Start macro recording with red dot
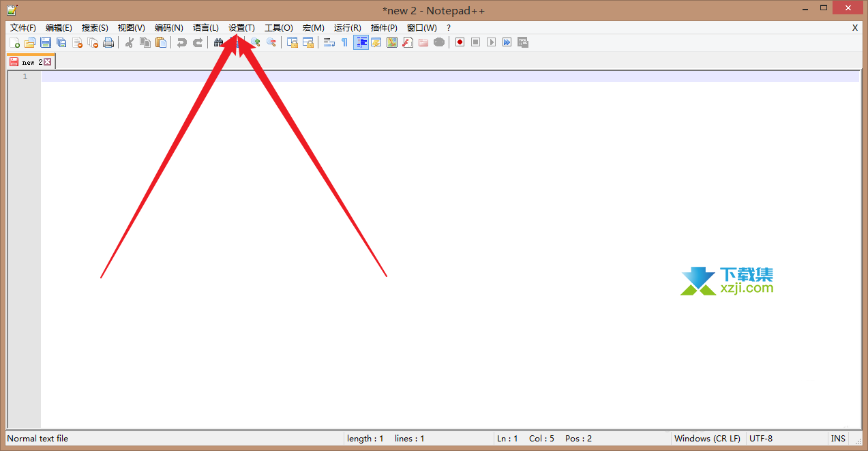The image size is (868, 451). (x=460, y=42)
